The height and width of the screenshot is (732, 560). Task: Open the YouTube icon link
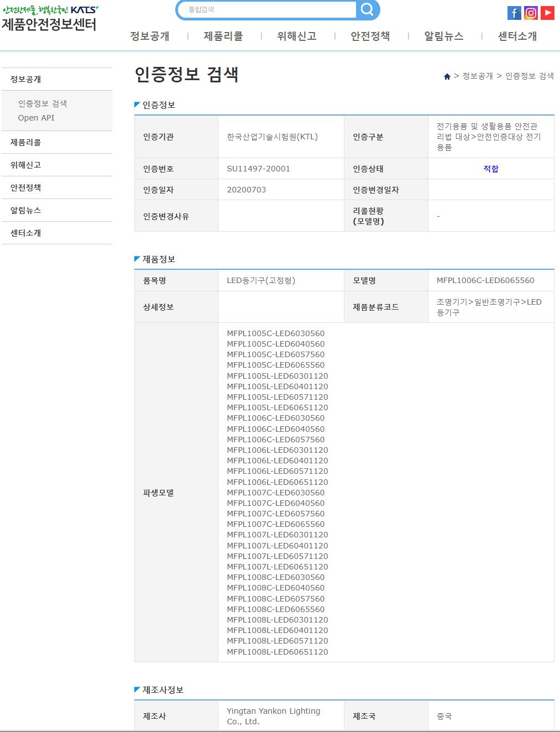547,13
